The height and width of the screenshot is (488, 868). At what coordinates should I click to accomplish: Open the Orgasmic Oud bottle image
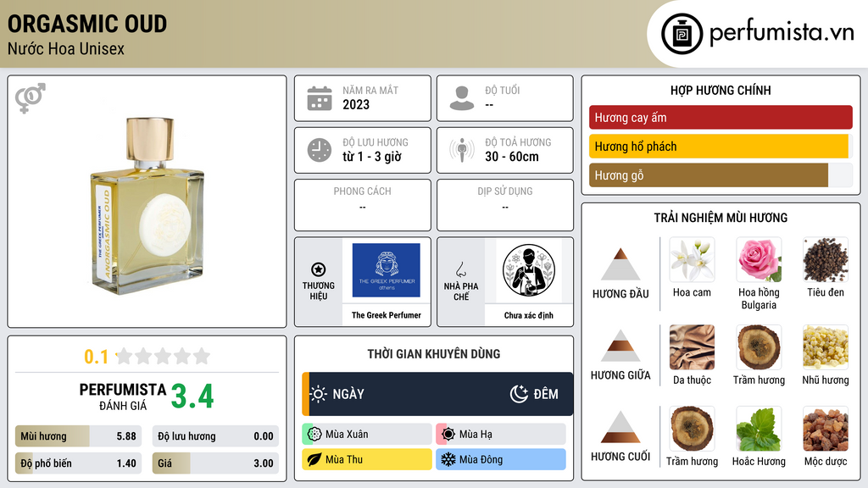(x=147, y=205)
